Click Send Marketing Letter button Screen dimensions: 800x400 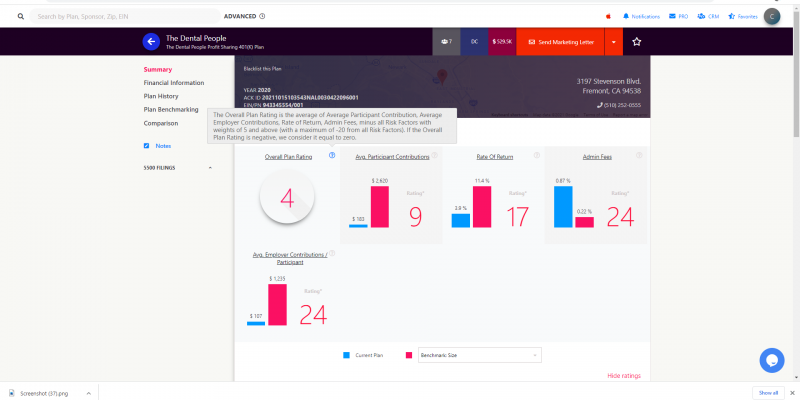[560, 41]
